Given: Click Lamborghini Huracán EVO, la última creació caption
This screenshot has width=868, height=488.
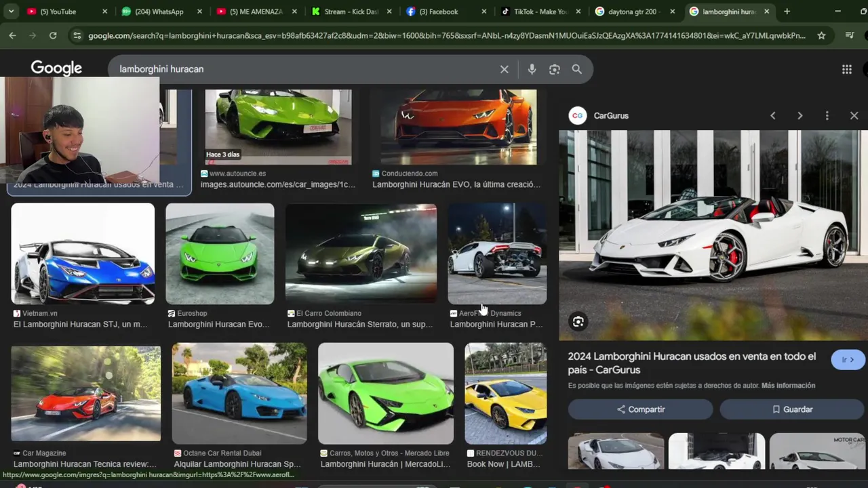Looking at the screenshot, I should click(456, 184).
